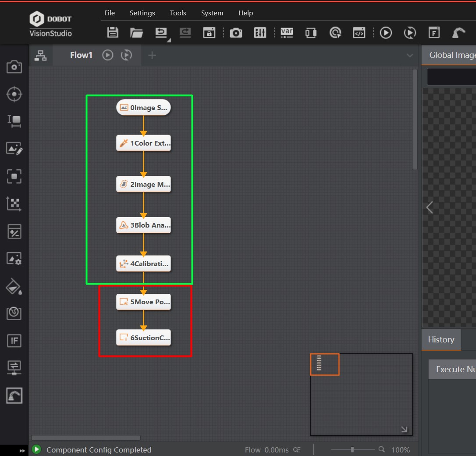Open the robot arm sidebar tool

(x=14, y=395)
